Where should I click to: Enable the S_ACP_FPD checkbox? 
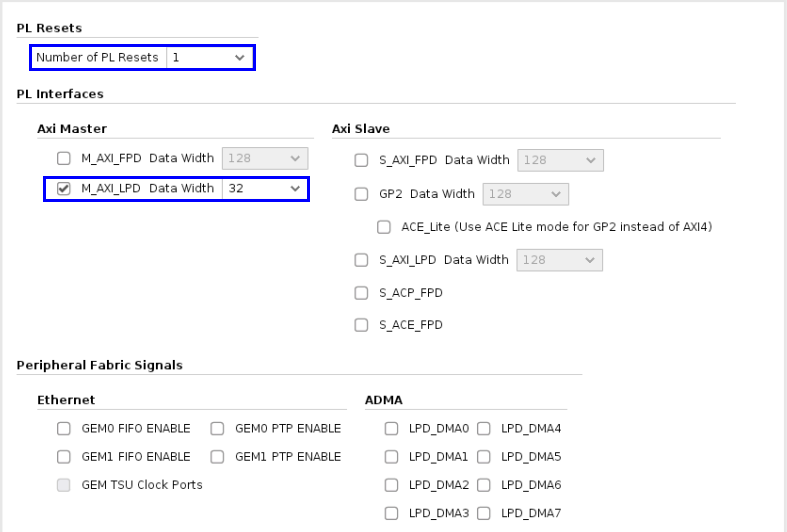click(x=362, y=293)
